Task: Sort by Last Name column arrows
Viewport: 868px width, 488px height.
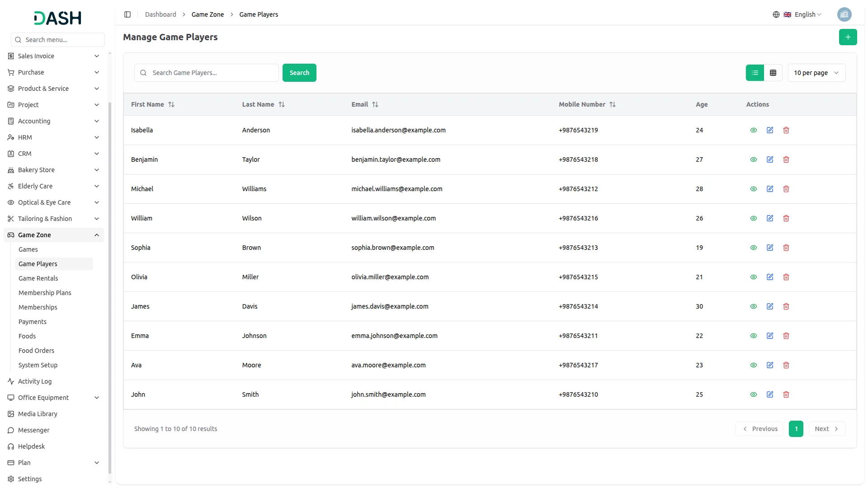Action: pyautogui.click(x=282, y=104)
